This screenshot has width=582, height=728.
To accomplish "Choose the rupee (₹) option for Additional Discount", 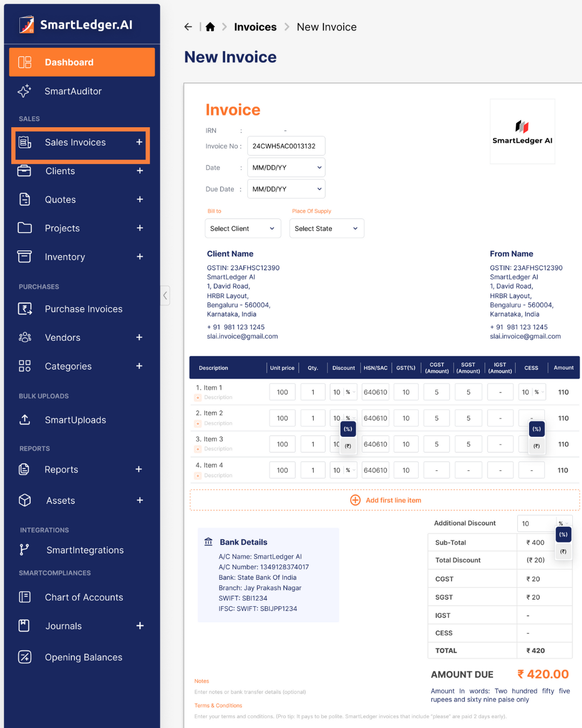I will (x=563, y=551).
